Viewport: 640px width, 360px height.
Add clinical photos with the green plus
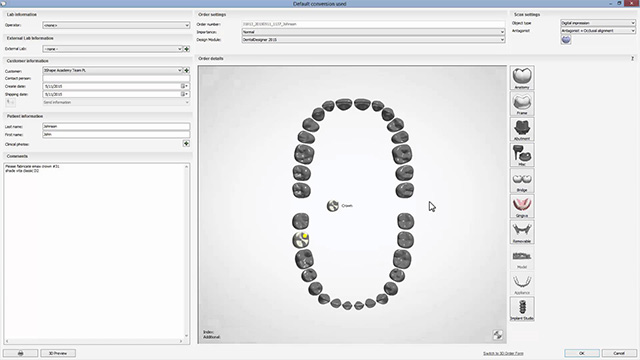point(186,144)
